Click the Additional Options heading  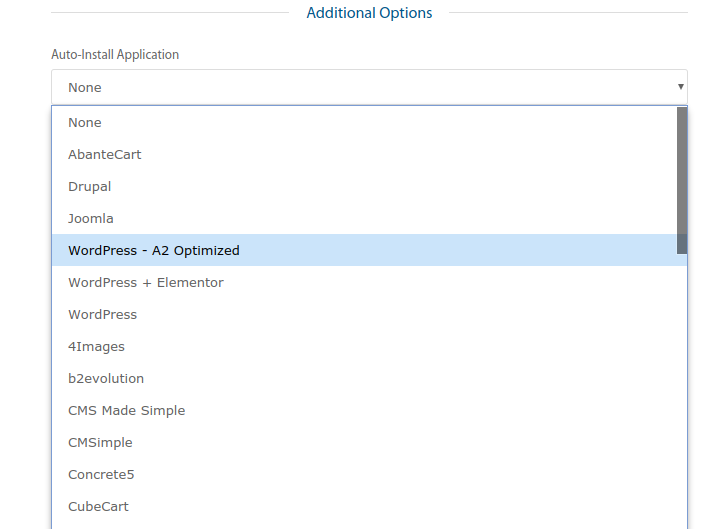(369, 13)
